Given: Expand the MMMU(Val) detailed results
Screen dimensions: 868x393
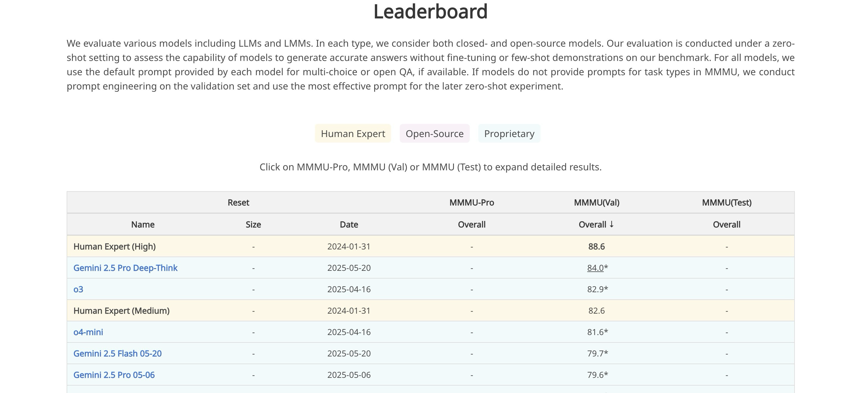Looking at the screenshot, I should pos(596,202).
